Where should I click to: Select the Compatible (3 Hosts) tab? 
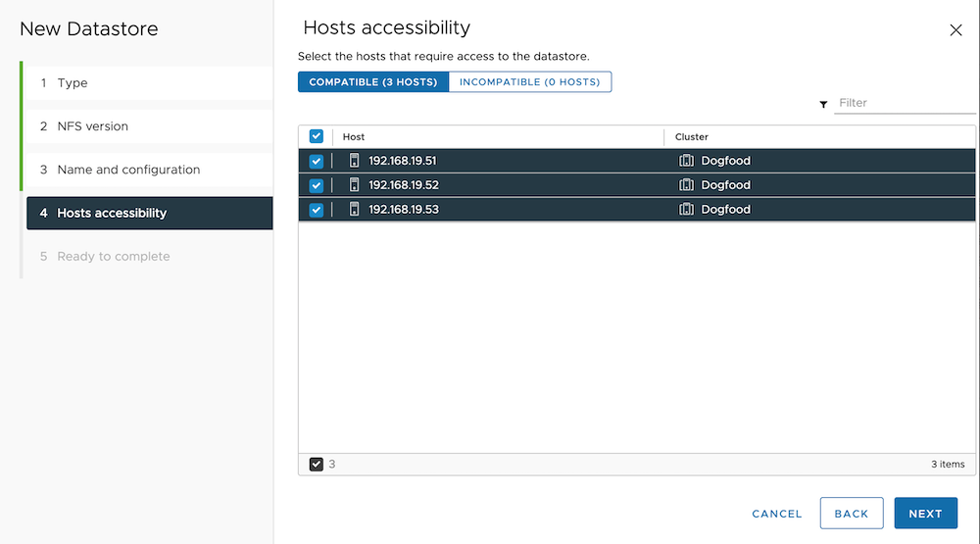(x=372, y=82)
